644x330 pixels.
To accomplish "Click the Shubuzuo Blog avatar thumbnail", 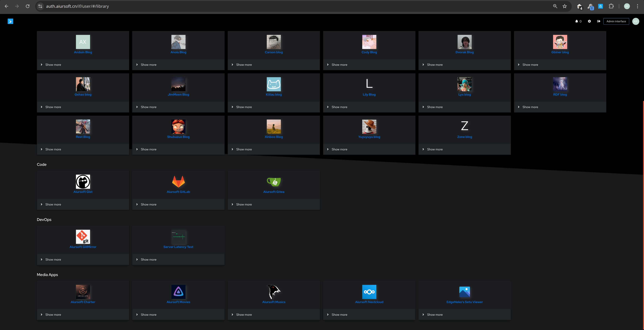I will pyautogui.click(x=178, y=126).
